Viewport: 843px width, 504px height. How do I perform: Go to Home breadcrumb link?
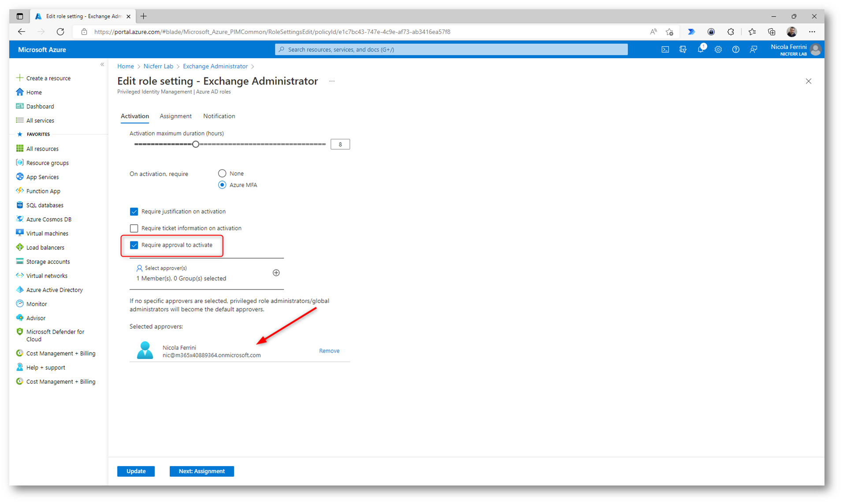[125, 67]
